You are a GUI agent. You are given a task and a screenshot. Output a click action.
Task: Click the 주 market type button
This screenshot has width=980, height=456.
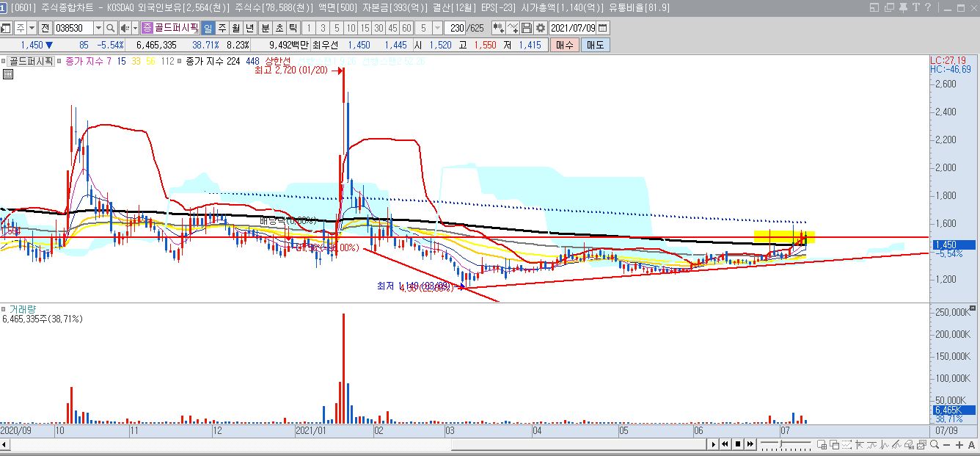[x=20, y=28]
